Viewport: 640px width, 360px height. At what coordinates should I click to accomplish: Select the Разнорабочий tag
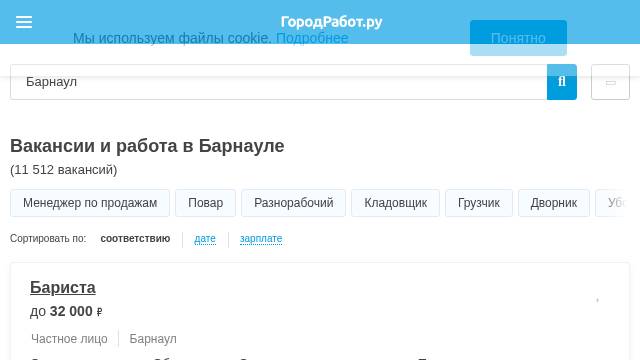point(293,203)
